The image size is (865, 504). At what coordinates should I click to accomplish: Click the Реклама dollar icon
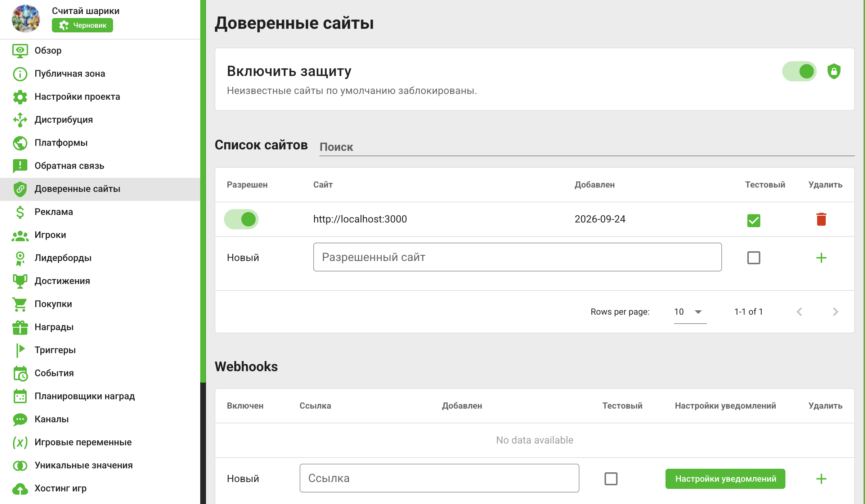click(20, 212)
